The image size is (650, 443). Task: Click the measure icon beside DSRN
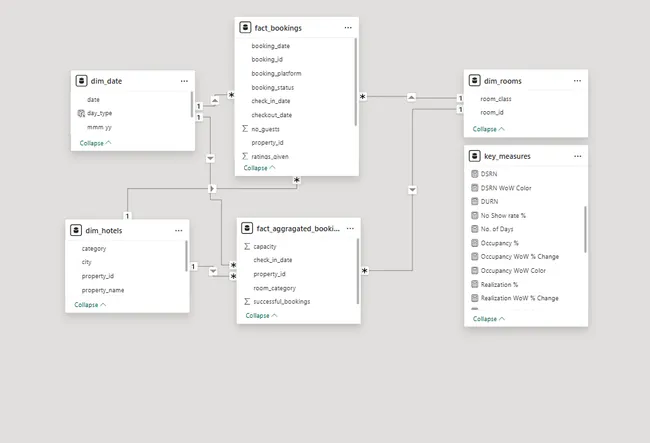click(x=475, y=174)
